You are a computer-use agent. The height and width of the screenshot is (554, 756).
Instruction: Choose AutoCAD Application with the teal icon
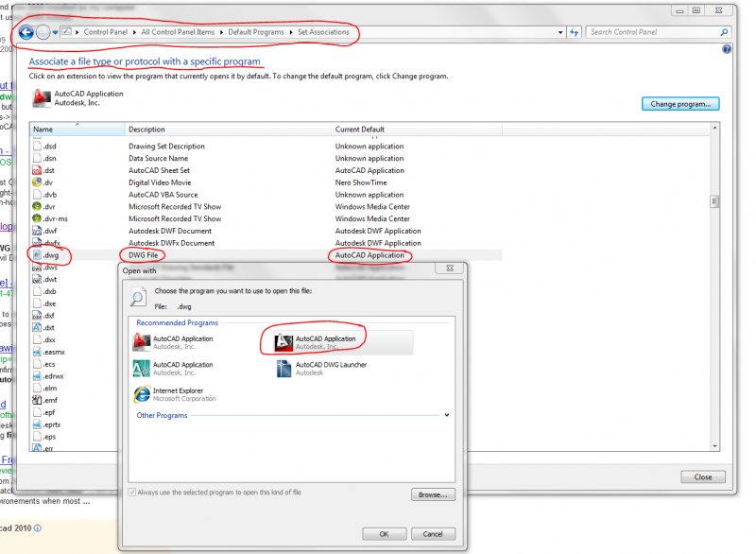click(173, 369)
